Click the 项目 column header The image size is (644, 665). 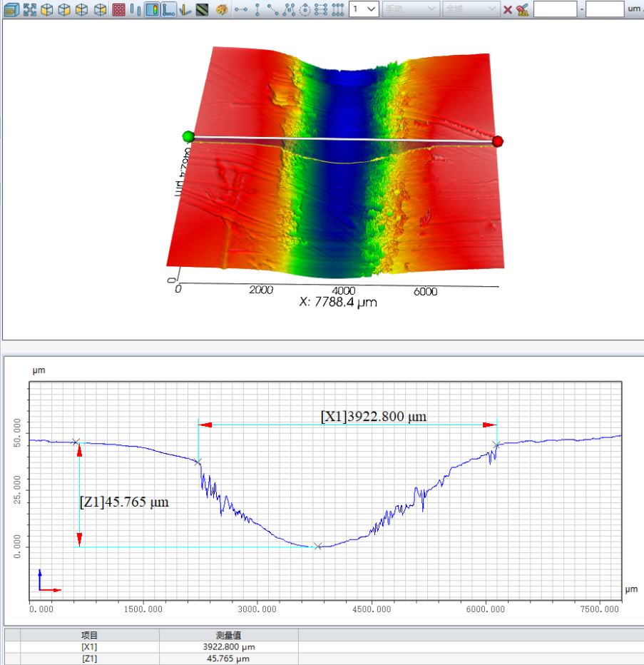pyautogui.click(x=89, y=635)
